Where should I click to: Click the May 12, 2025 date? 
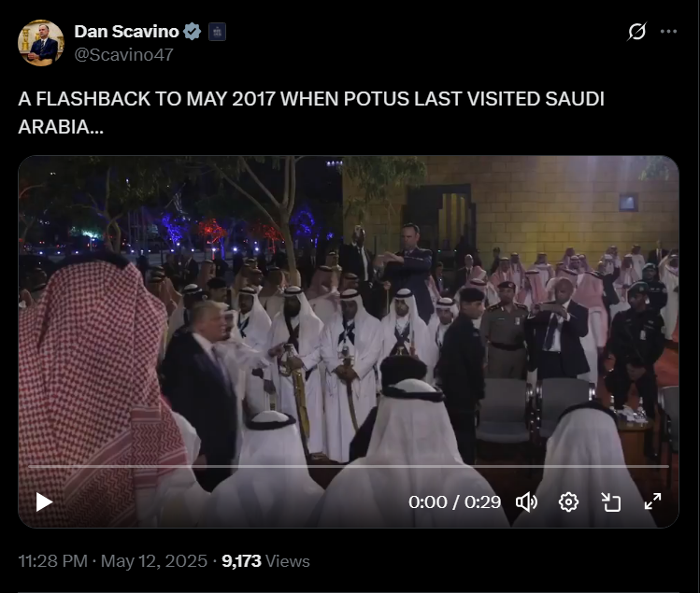click(154, 561)
